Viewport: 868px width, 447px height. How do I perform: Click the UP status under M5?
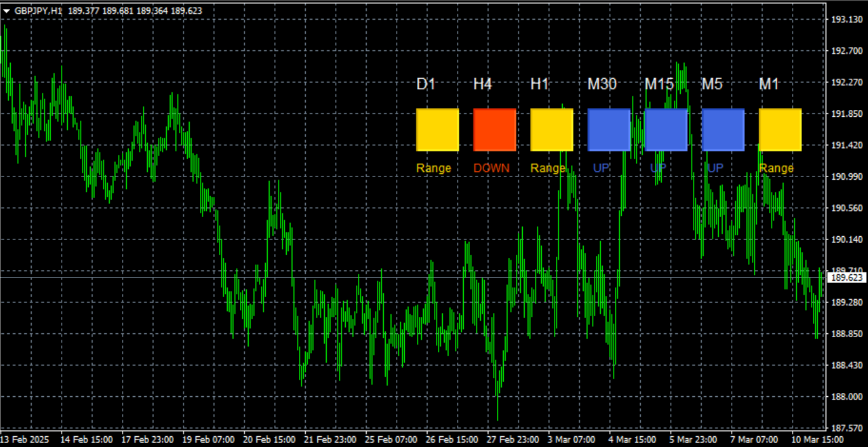tap(715, 168)
